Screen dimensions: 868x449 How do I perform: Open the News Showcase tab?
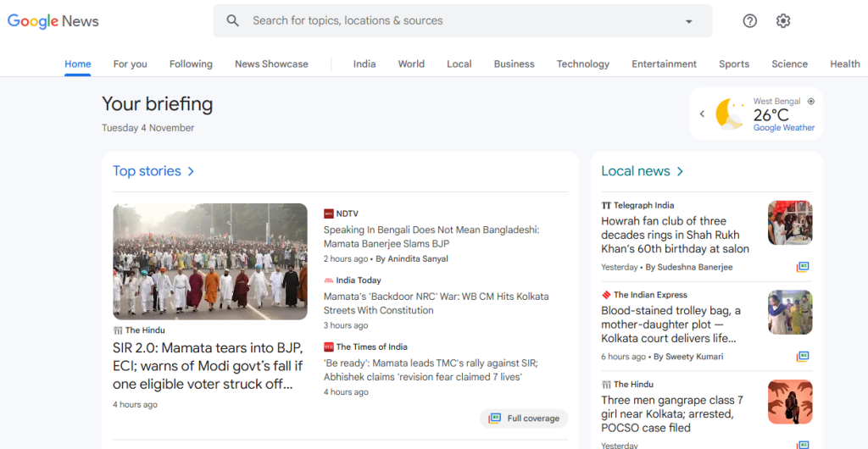[x=271, y=64]
